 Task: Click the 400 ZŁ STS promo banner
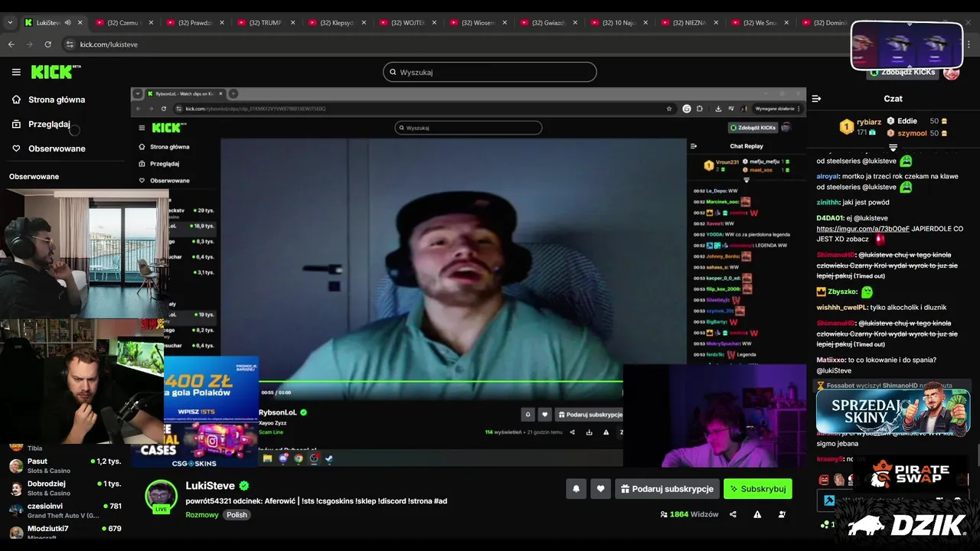point(211,389)
